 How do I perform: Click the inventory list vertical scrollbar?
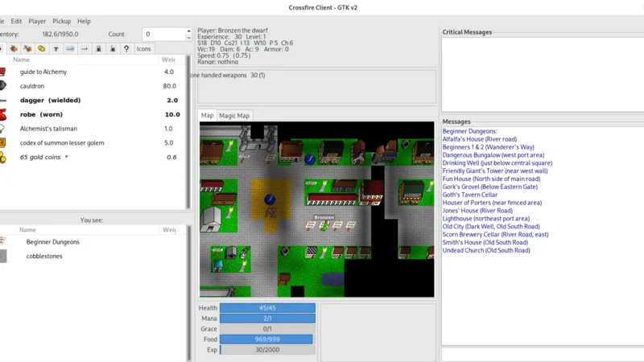point(188,131)
